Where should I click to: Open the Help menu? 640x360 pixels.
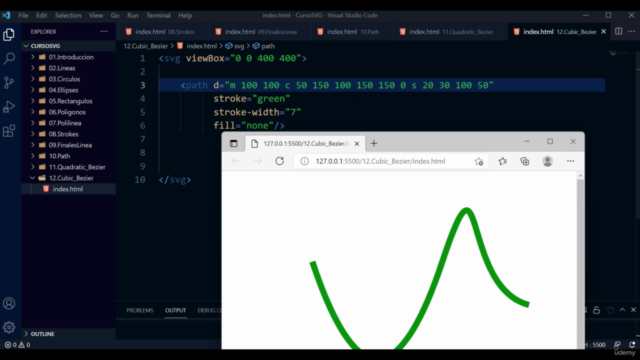coord(185,15)
